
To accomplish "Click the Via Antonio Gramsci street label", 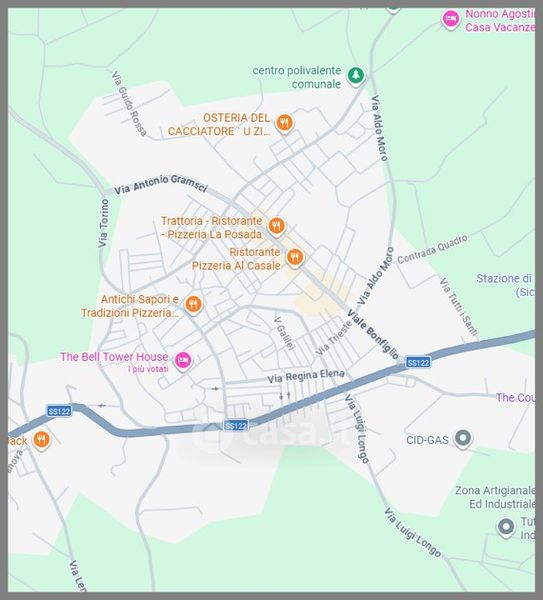I will (161, 184).
